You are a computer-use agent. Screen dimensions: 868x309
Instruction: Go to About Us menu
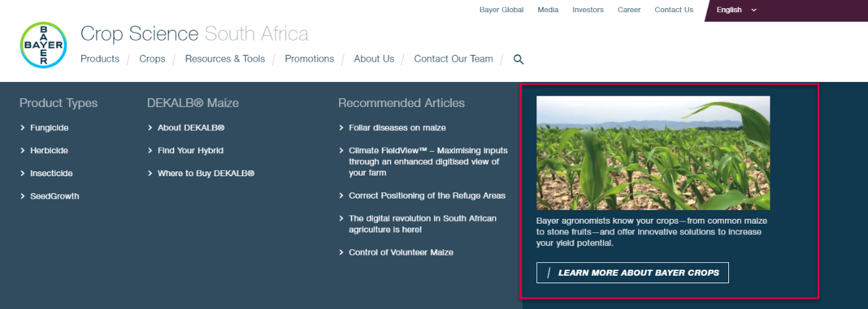tap(374, 59)
